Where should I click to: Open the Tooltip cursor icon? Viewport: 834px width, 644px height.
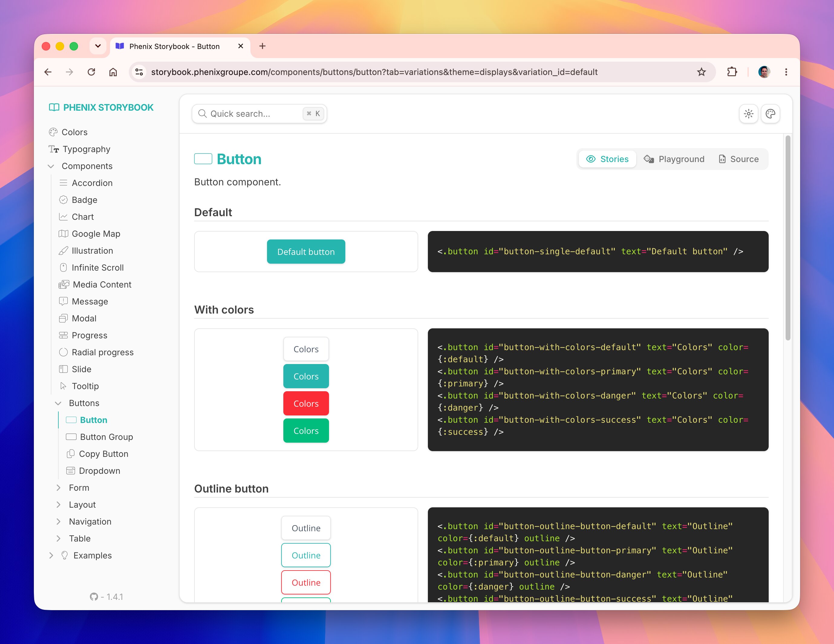64,386
